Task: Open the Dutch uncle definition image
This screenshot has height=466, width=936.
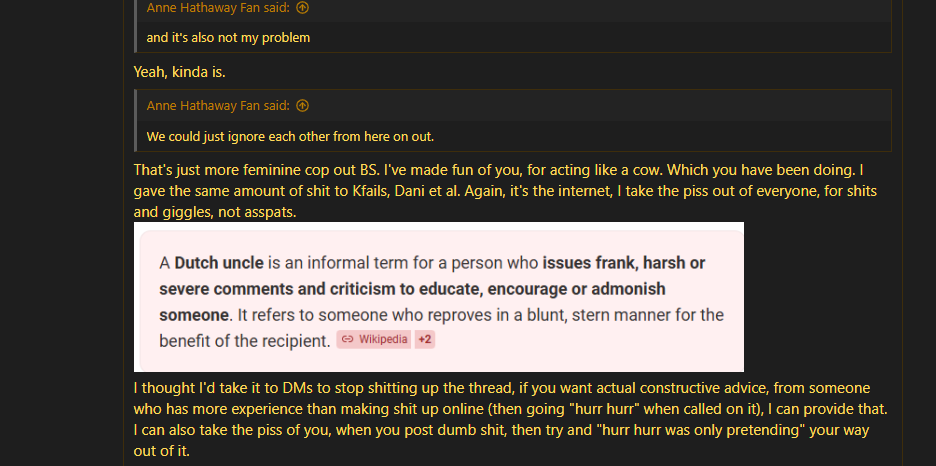Action: coord(439,297)
